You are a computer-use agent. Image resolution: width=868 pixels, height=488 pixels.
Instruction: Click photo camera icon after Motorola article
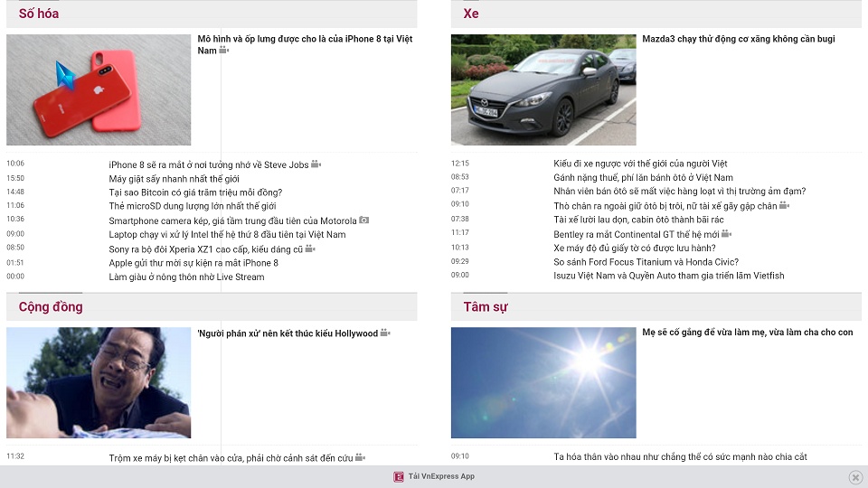[x=363, y=221]
